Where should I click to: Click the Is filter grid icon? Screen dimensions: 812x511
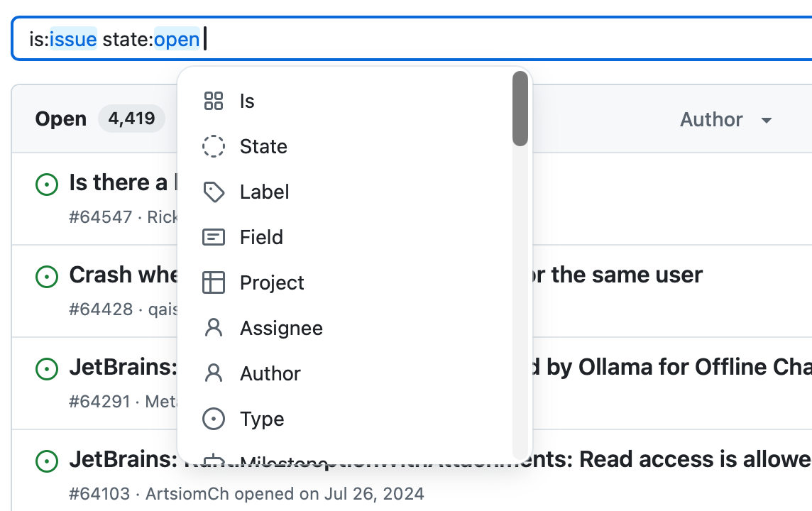click(214, 101)
